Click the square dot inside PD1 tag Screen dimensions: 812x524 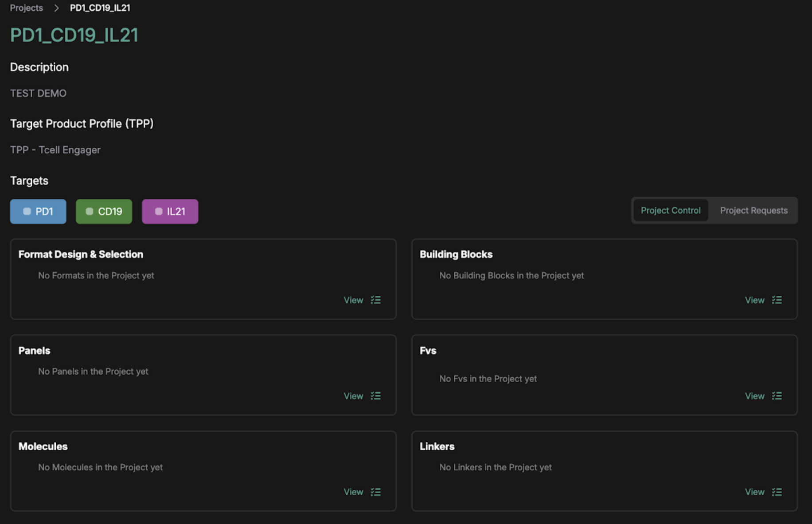pyautogui.click(x=27, y=211)
